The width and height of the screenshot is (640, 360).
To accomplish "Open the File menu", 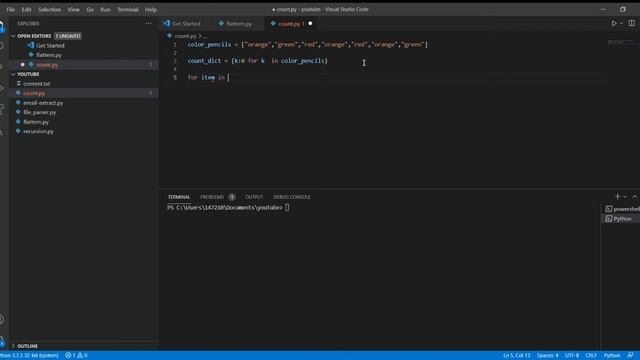I will pos(11,9).
